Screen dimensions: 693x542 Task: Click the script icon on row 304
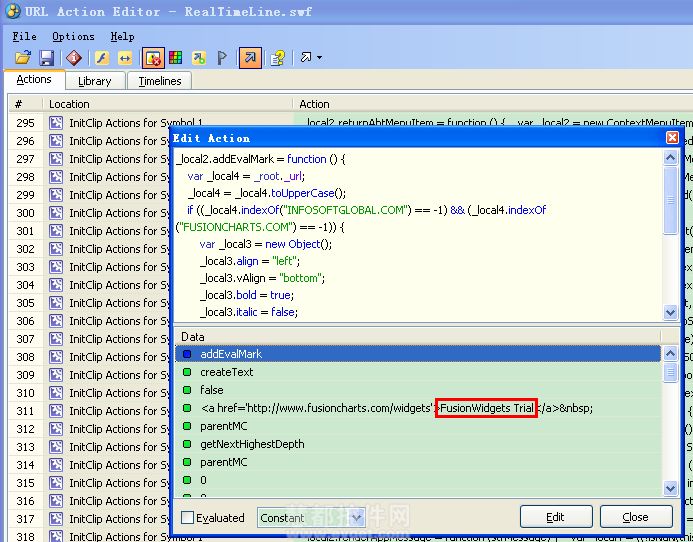click(x=56, y=285)
